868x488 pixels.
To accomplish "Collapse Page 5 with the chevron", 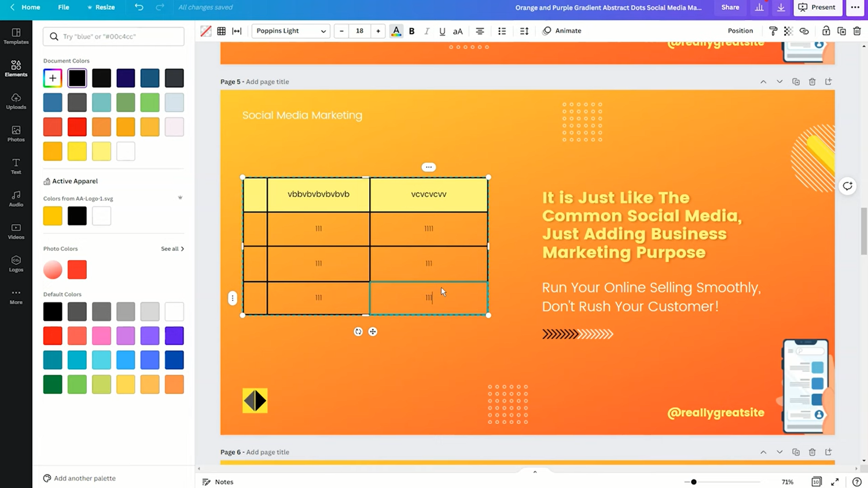I will coord(763,82).
